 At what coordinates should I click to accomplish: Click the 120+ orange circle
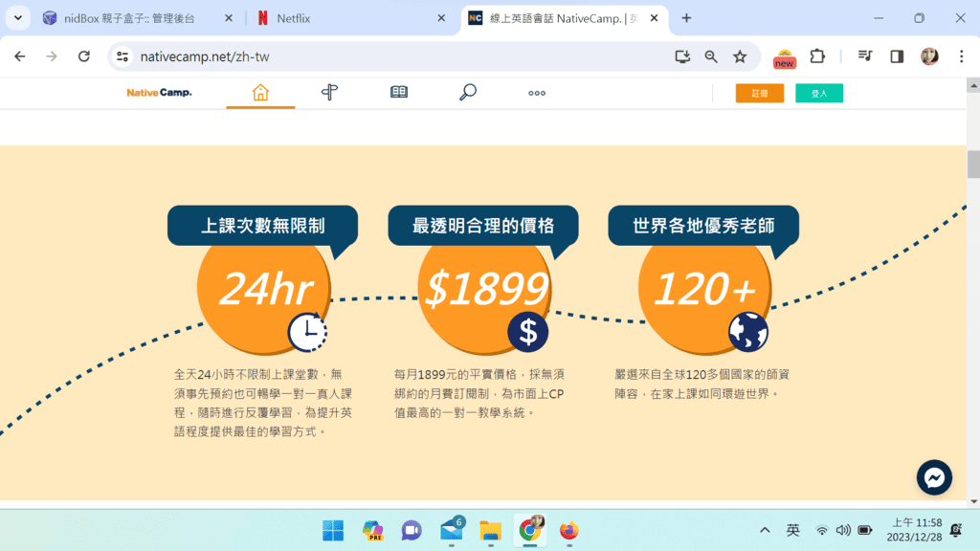pyautogui.click(x=704, y=289)
